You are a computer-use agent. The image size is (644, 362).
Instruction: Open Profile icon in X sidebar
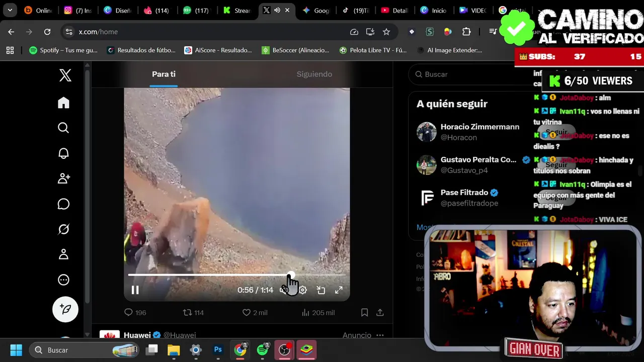63,254
